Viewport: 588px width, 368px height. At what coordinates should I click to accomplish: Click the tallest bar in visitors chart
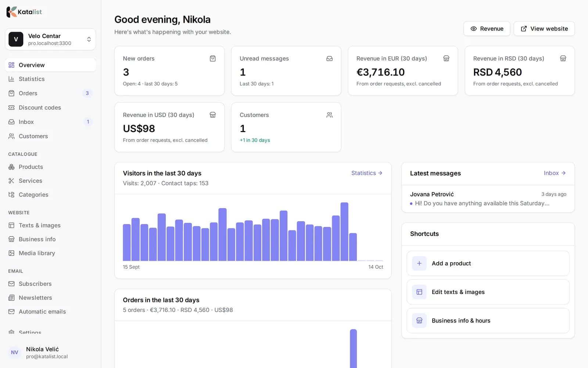pos(344,232)
